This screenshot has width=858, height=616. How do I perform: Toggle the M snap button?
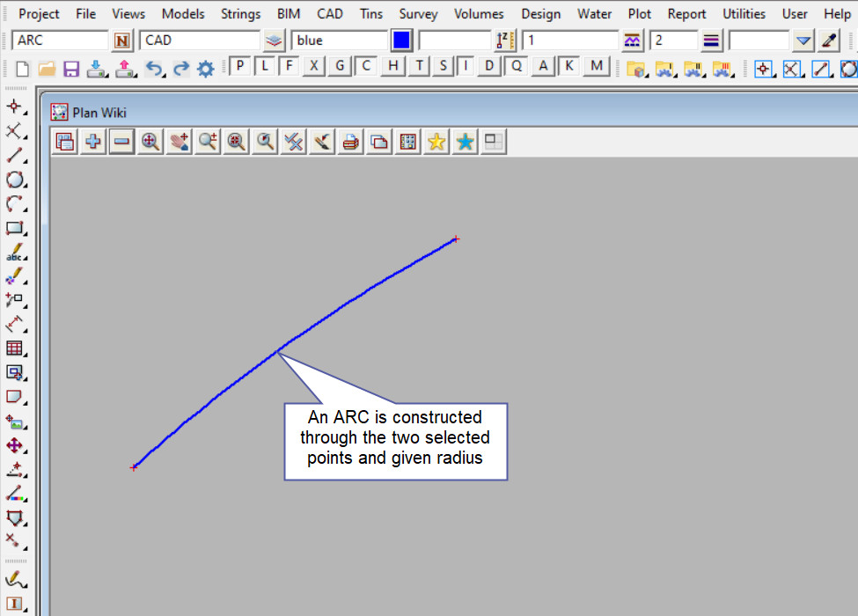point(598,66)
